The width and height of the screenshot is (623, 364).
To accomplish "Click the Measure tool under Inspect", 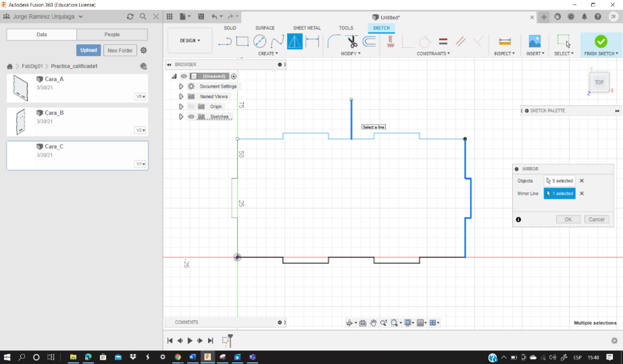I will tap(505, 42).
